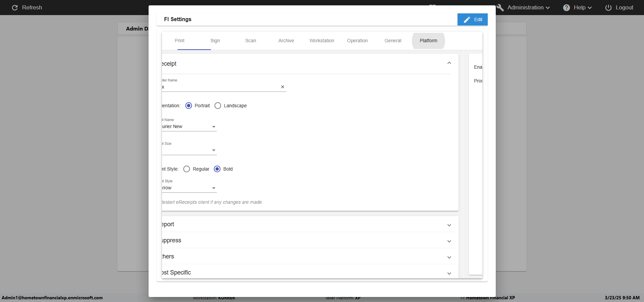Switch to the Archive tab
644x302 pixels.
(x=286, y=41)
